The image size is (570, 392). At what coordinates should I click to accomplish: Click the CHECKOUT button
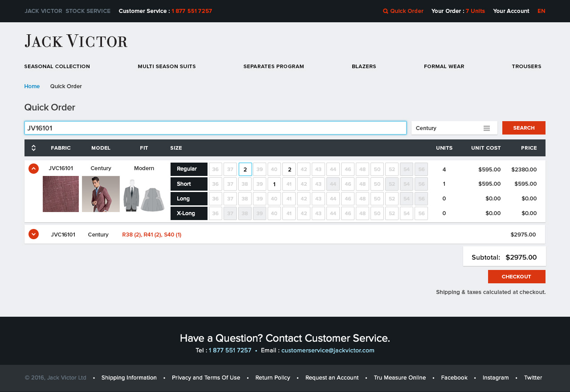coord(517,277)
